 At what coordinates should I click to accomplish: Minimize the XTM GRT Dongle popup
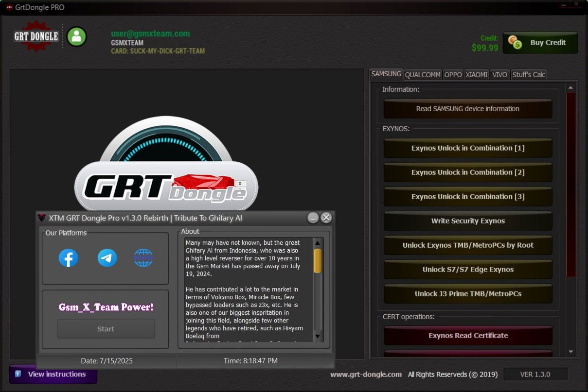(x=313, y=218)
